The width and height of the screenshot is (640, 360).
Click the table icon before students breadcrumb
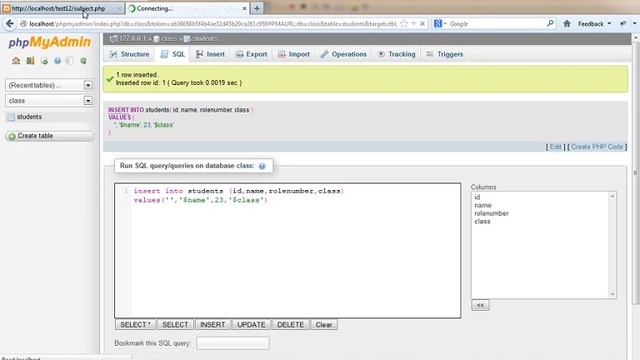coord(187,39)
